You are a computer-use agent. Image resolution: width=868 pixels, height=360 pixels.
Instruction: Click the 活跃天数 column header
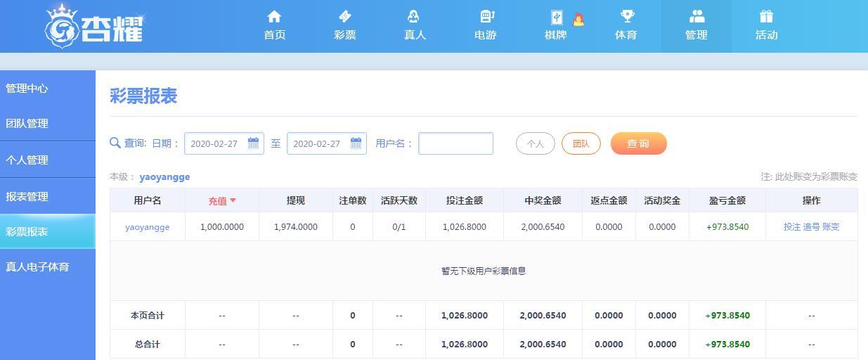tap(399, 200)
